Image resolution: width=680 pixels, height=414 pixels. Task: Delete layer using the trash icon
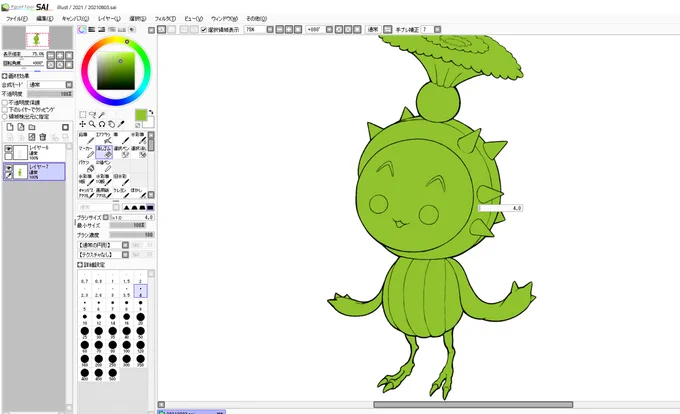pyautogui.click(x=42, y=137)
